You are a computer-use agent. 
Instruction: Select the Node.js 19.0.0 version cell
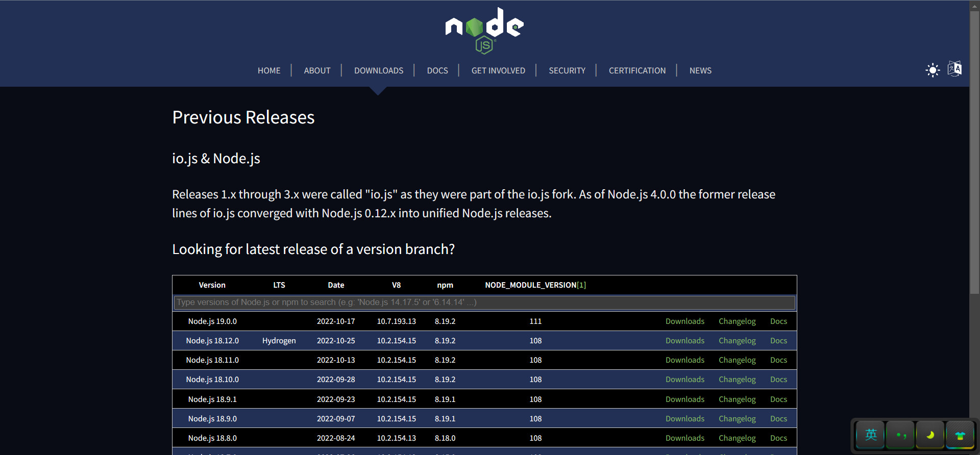coord(212,321)
